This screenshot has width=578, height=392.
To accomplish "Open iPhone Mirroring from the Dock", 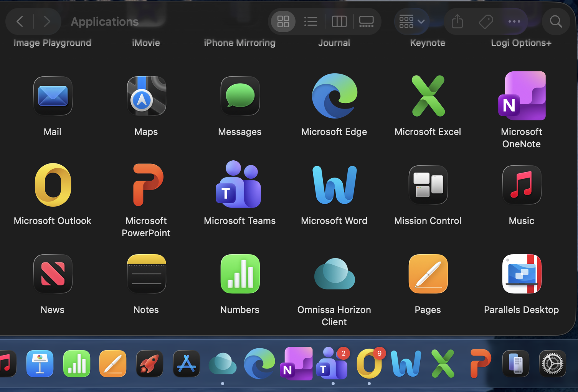I will [516, 364].
